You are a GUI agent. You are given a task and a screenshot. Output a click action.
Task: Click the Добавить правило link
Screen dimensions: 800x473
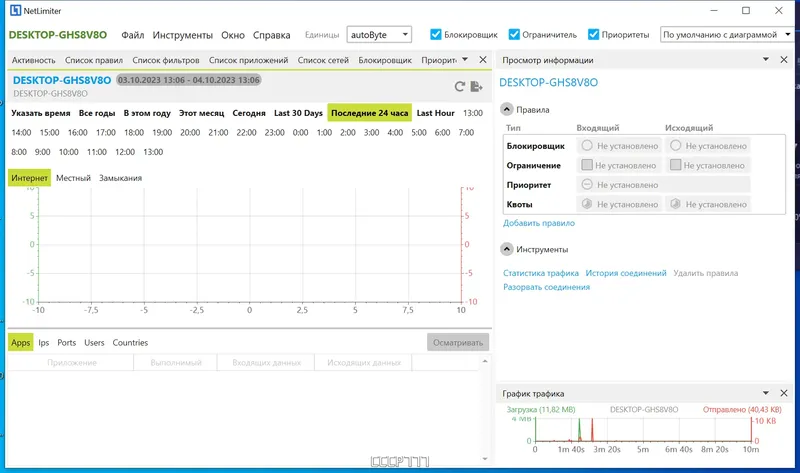click(x=539, y=223)
